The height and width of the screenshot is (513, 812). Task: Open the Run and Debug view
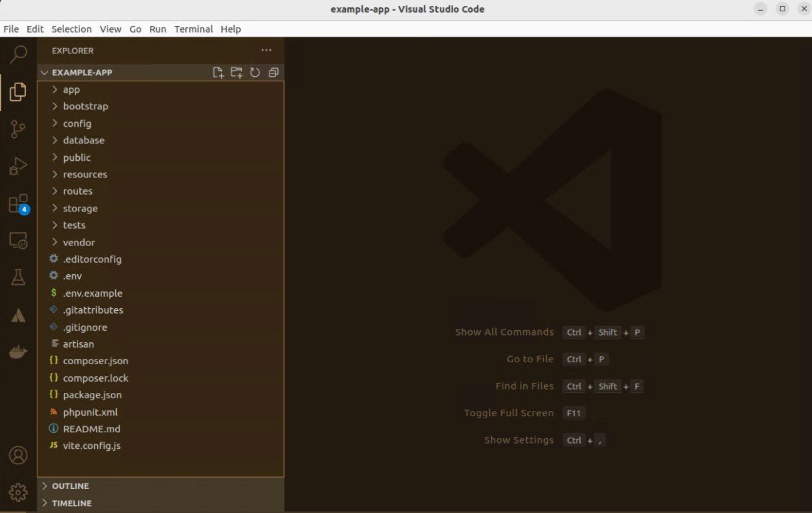pyautogui.click(x=19, y=166)
